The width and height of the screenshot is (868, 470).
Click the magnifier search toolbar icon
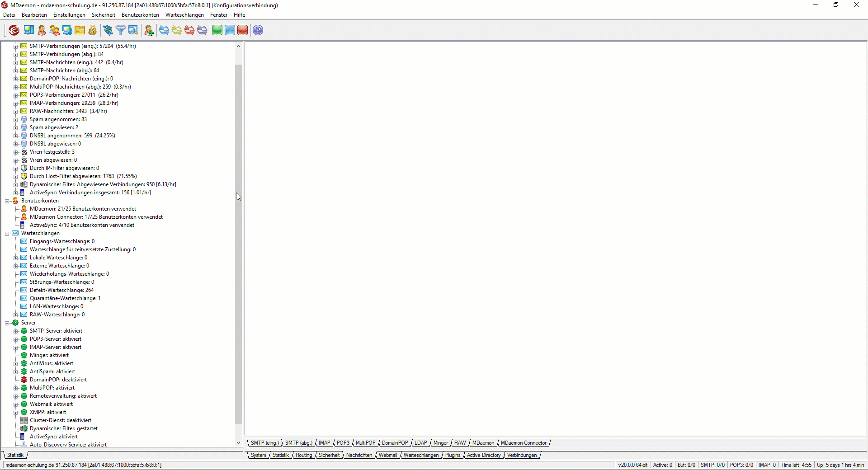[133, 30]
